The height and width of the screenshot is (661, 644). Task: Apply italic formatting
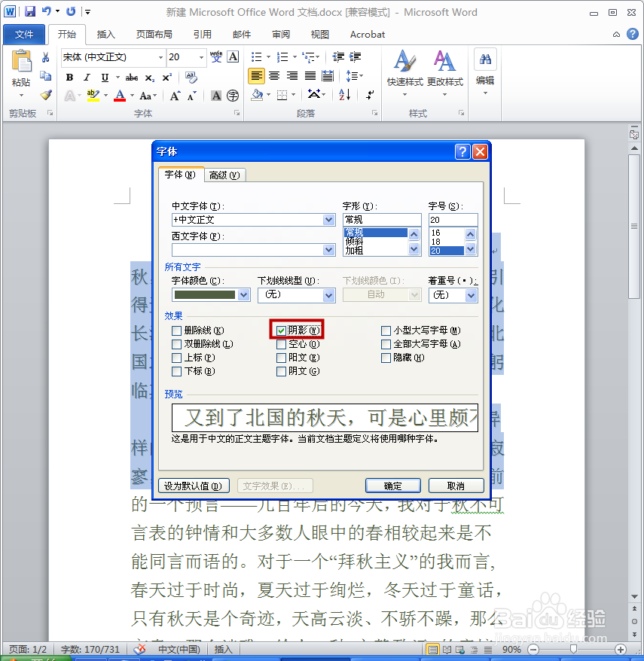point(85,77)
